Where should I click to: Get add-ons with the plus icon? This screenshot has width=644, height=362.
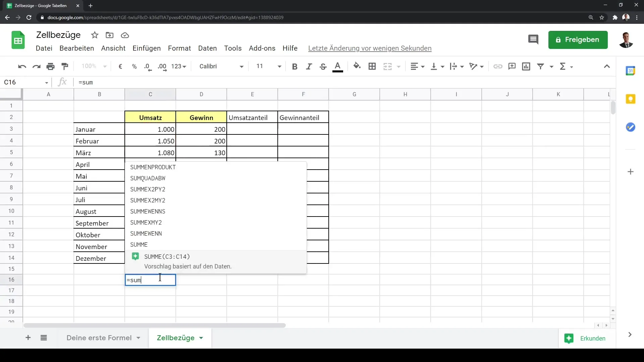[631, 172]
